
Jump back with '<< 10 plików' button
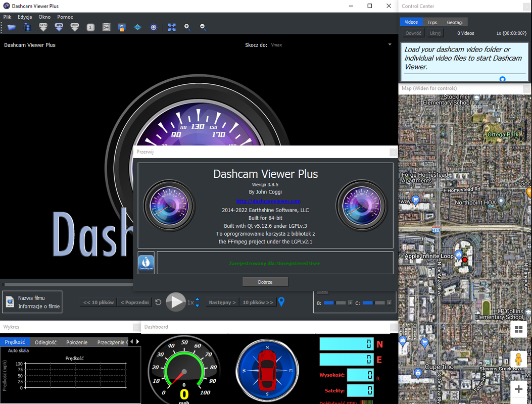pos(99,302)
